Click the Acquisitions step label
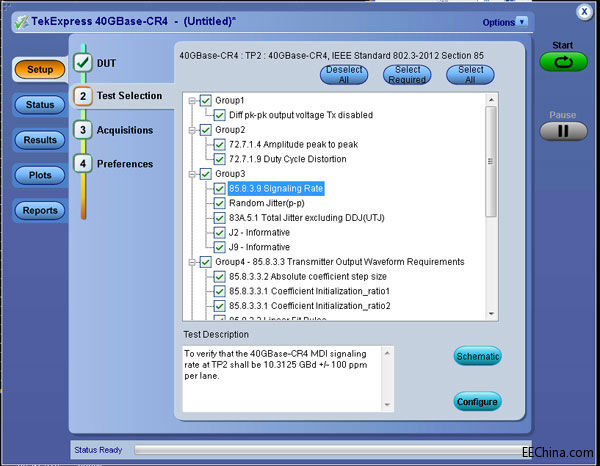This screenshot has height=466, width=600. click(x=125, y=130)
